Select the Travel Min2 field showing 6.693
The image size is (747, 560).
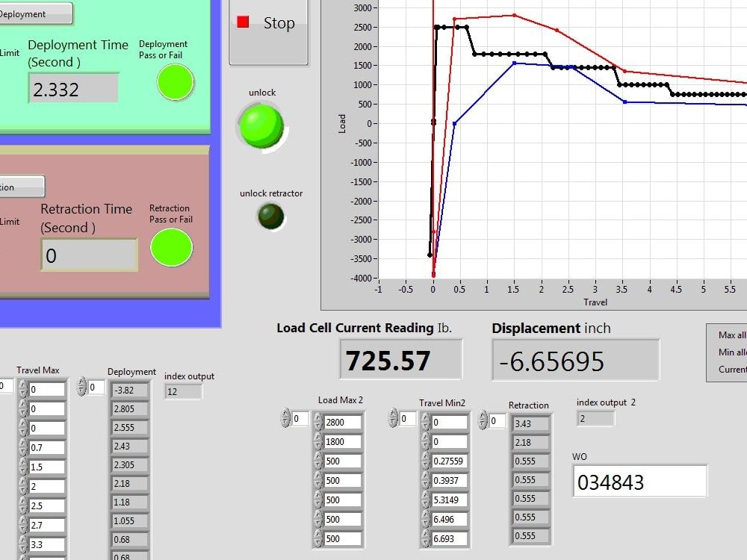pyautogui.click(x=450, y=538)
